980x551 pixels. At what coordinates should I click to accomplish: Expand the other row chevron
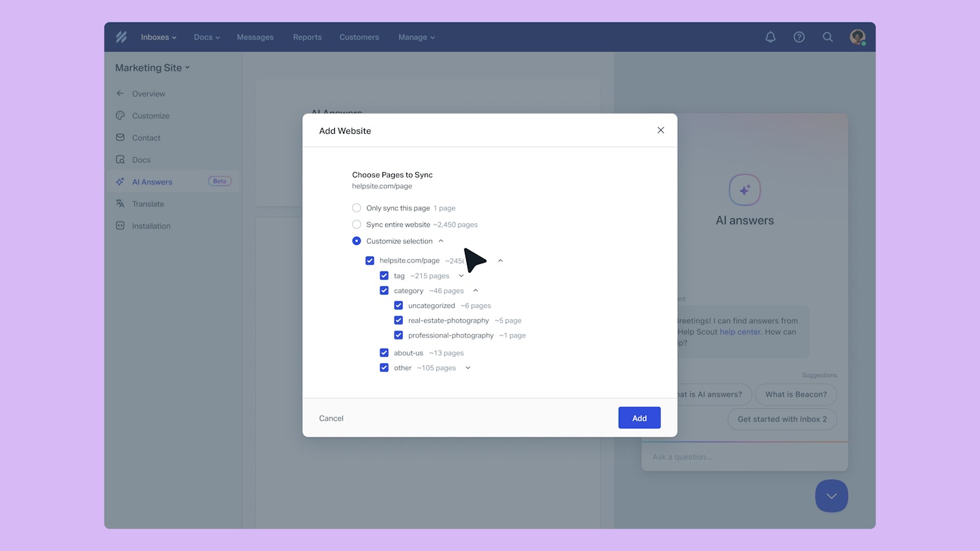click(468, 368)
